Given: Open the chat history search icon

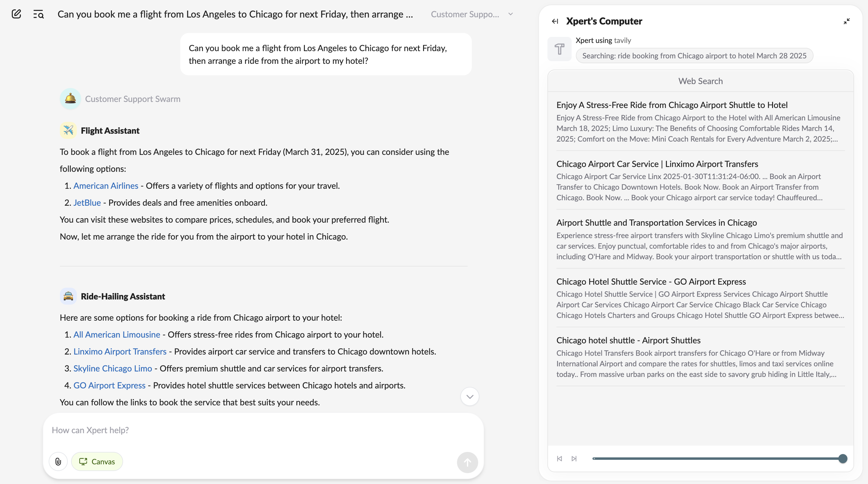Looking at the screenshot, I should click(38, 14).
